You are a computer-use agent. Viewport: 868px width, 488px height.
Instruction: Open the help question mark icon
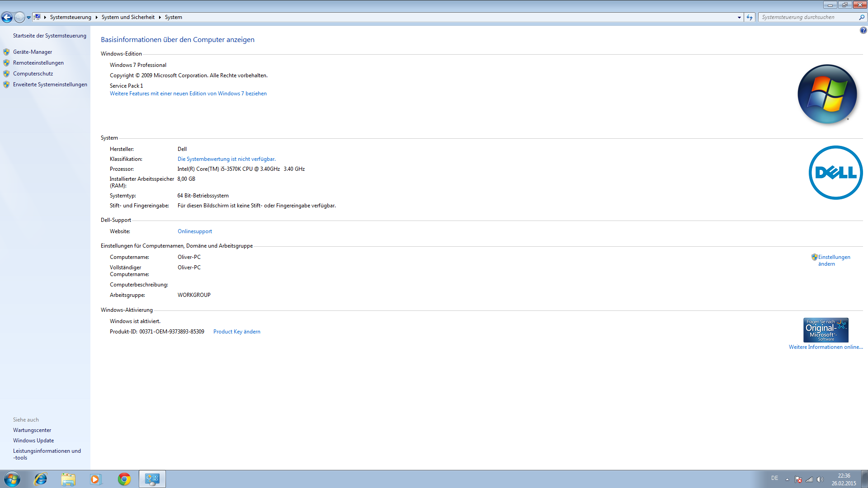(x=863, y=30)
